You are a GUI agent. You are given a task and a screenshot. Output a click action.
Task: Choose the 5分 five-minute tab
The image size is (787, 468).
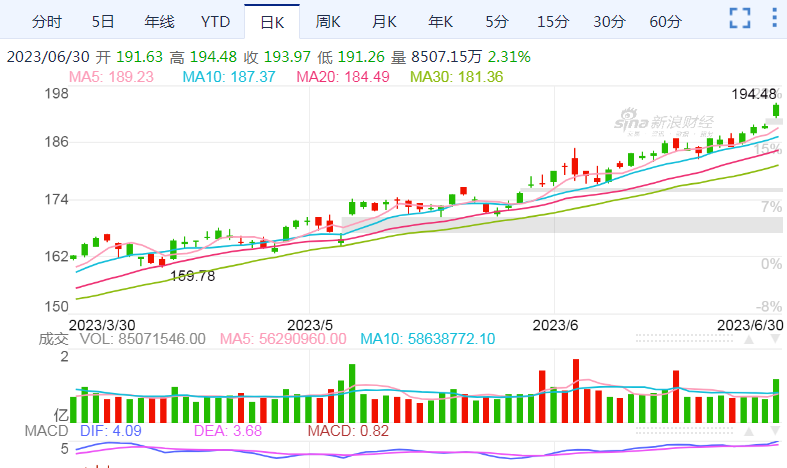[x=497, y=22]
